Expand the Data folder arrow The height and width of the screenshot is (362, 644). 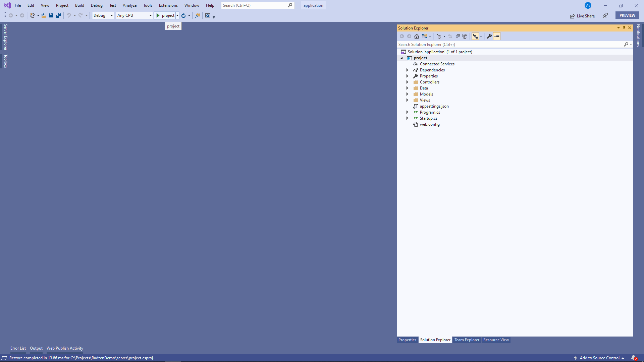pyautogui.click(x=408, y=88)
